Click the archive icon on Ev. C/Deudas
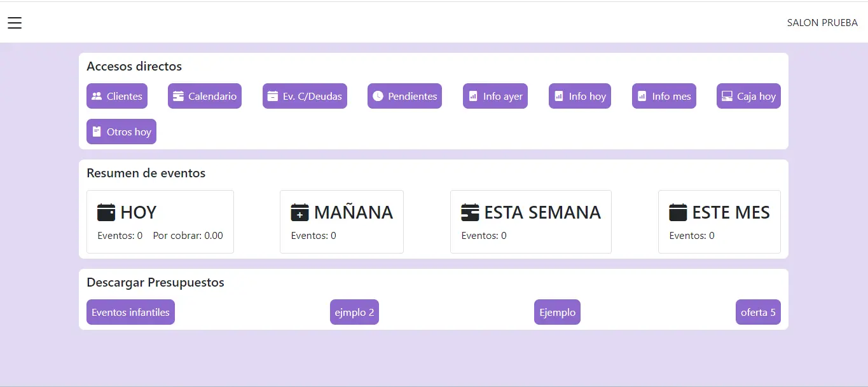This screenshot has height=387, width=868. pos(273,96)
